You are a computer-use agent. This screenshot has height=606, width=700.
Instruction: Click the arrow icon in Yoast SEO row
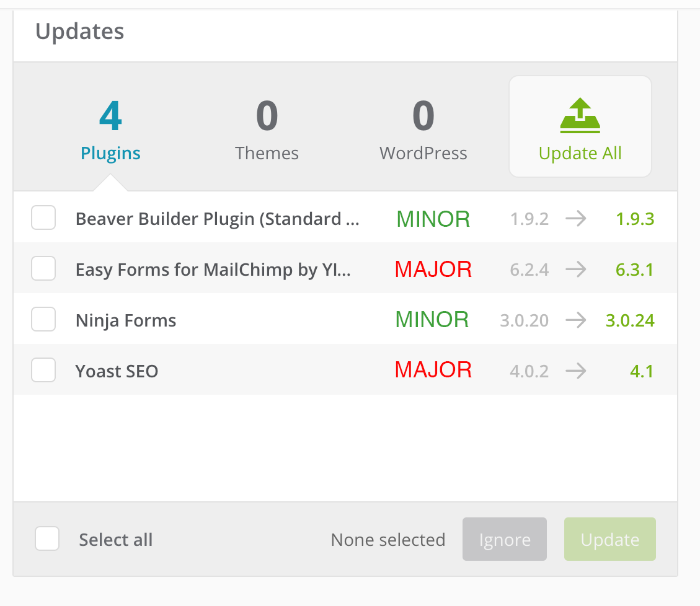[576, 371]
